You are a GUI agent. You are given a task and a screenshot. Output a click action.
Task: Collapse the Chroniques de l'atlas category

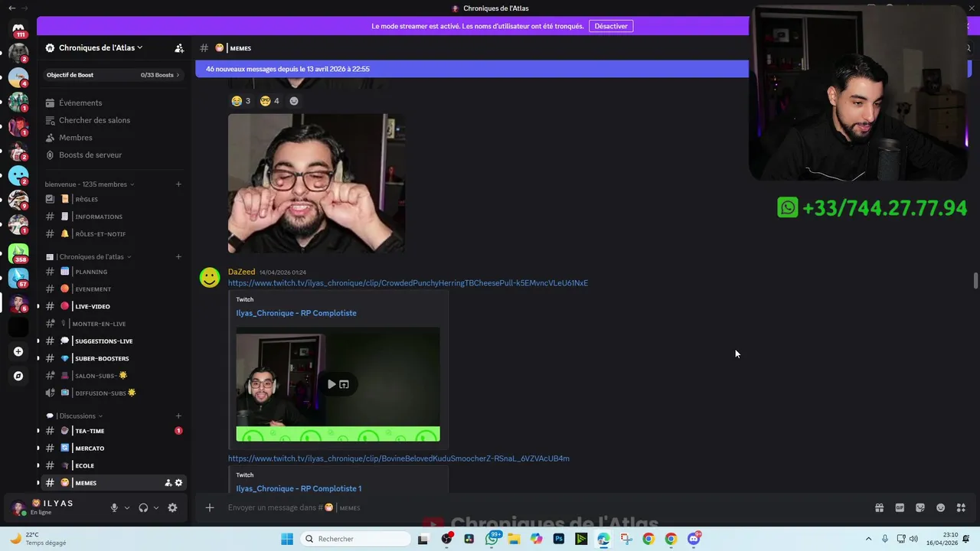click(x=89, y=256)
